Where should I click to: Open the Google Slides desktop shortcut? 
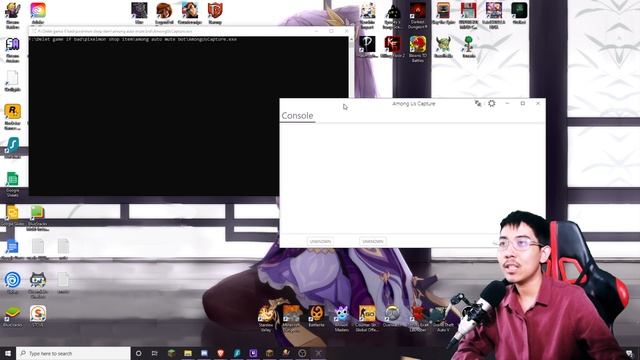(13, 216)
